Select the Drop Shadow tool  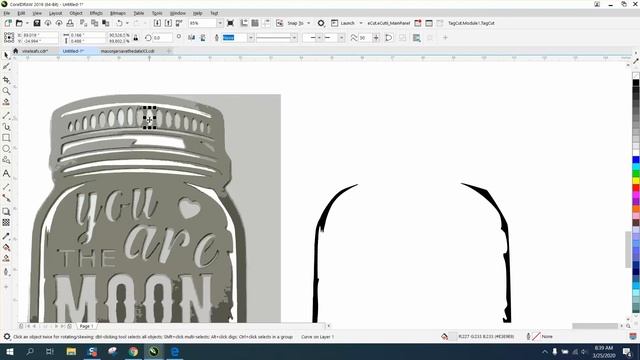[x=6, y=211]
